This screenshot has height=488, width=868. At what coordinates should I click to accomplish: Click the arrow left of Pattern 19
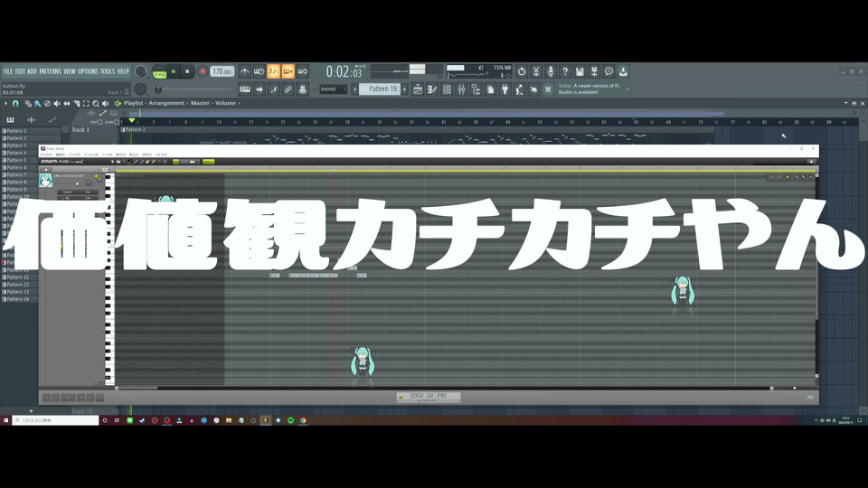tap(355, 89)
